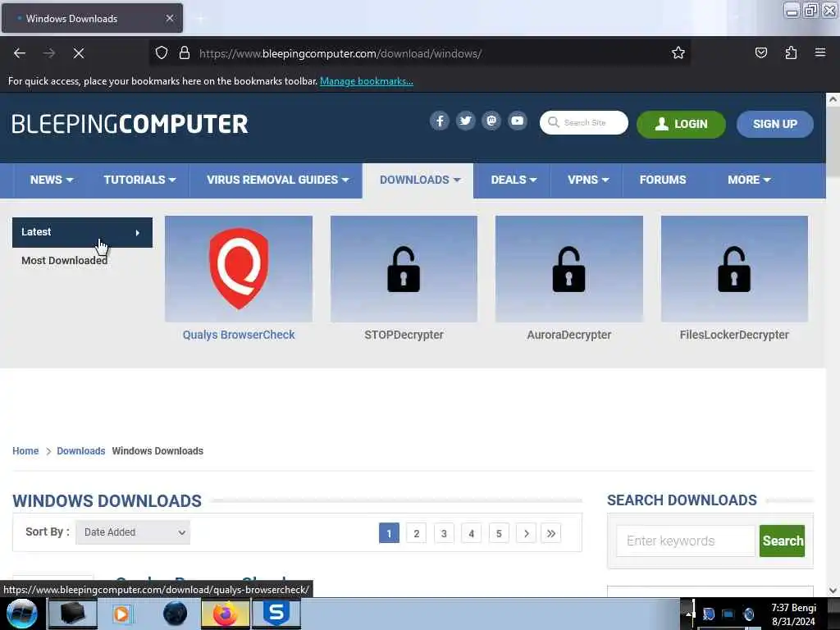Open the Windows Start button
Viewport: 840px width, 630px height.
21,614
